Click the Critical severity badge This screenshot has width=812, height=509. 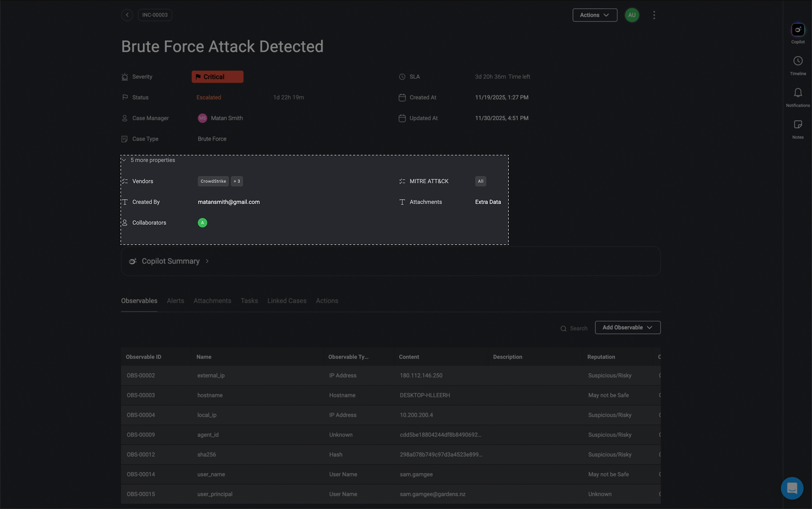pos(217,77)
